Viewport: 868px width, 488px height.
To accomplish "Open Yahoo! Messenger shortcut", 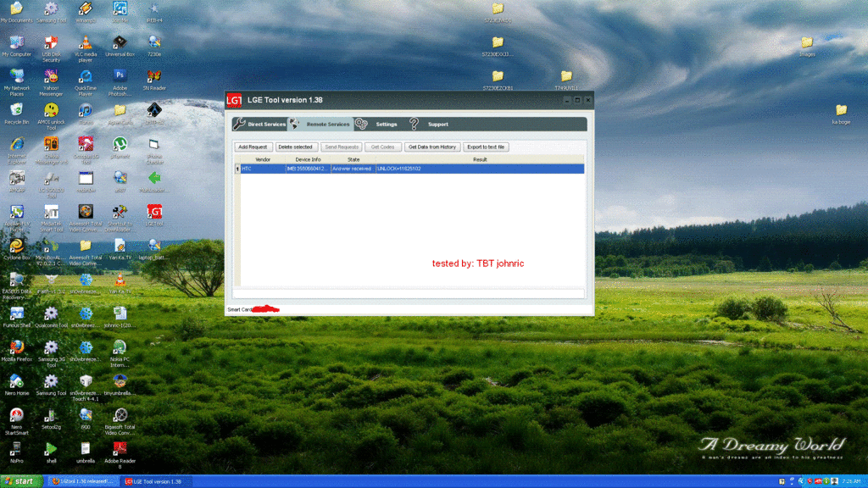I will point(51,83).
